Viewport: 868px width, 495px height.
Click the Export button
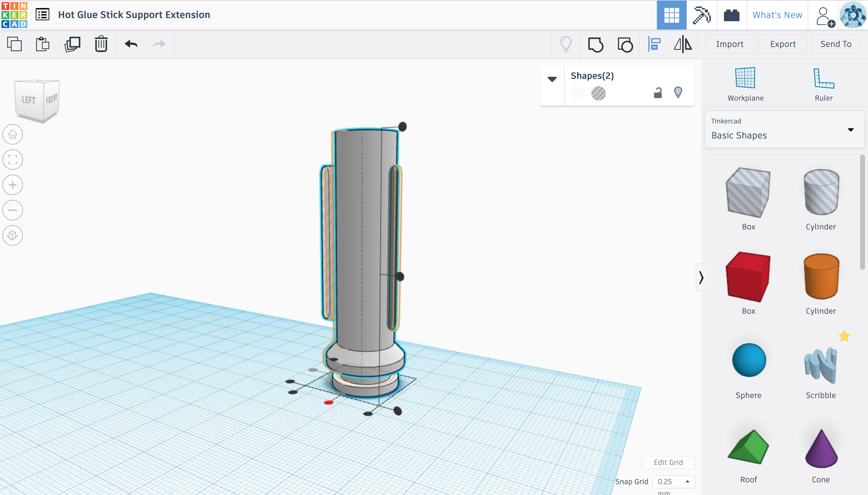[783, 44]
